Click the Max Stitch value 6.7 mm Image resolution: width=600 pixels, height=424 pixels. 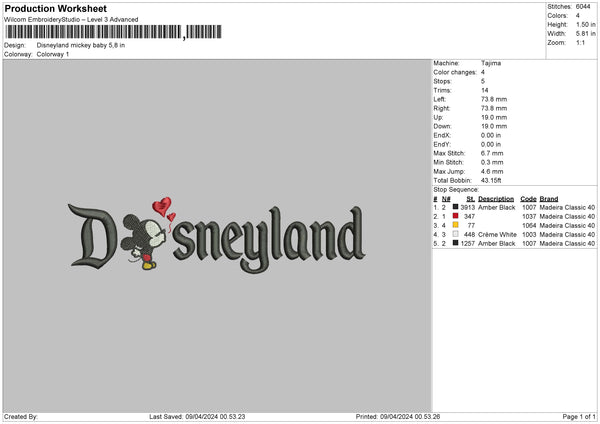tap(492, 153)
